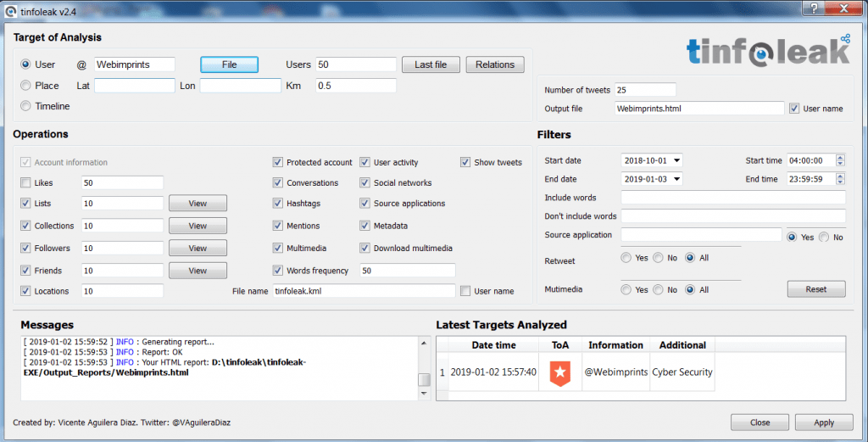The height and width of the screenshot is (442, 868).
Task: Click View button for Followers
Action: tap(198, 248)
